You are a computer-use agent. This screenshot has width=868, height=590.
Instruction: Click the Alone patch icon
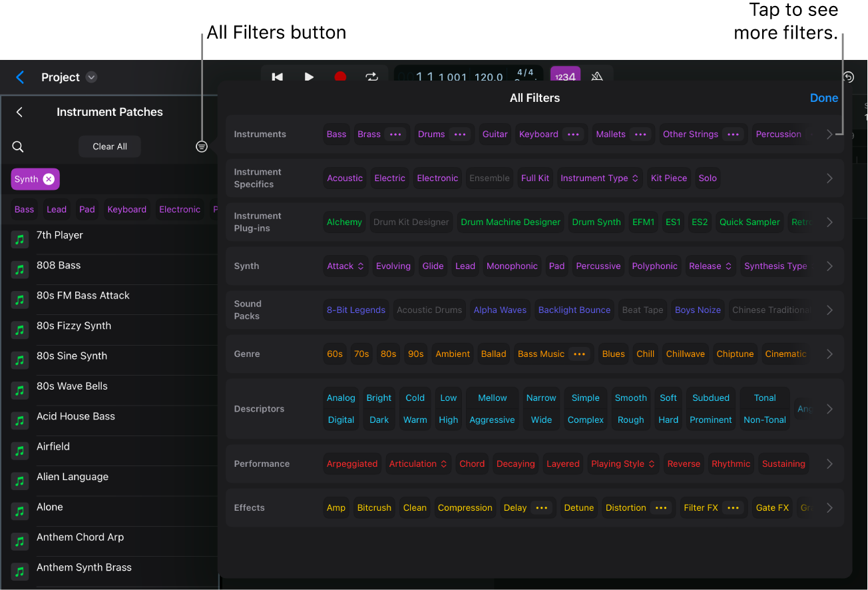coord(20,511)
